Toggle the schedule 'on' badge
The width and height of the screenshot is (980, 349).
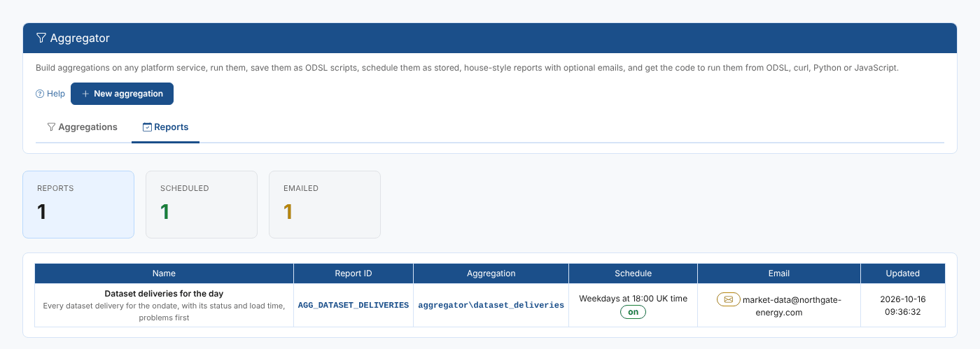pos(633,312)
